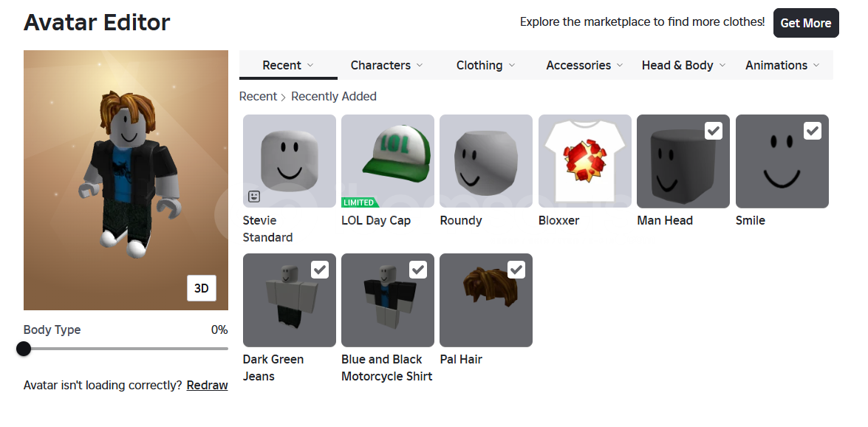The width and height of the screenshot is (868, 427).
Task: Uncheck the Pal Hair checkmark
Action: click(516, 270)
